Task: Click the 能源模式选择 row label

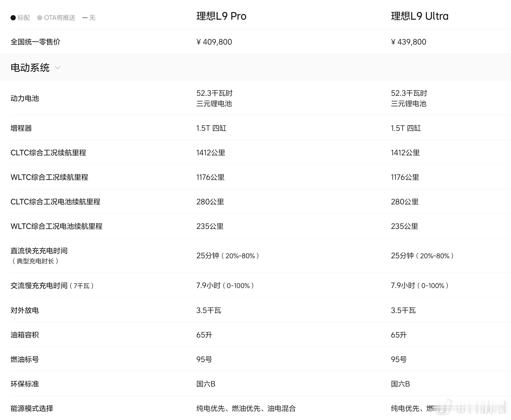Action: coord(32,408)
